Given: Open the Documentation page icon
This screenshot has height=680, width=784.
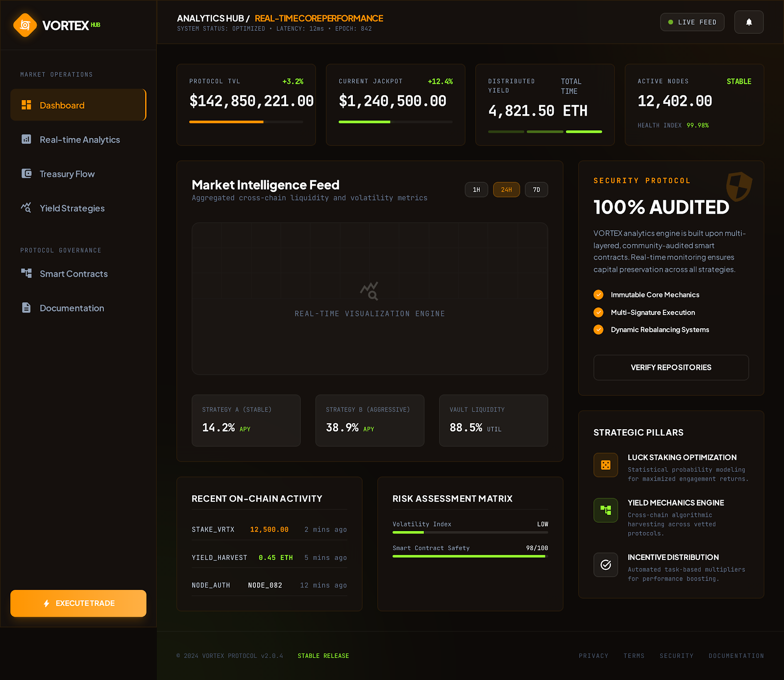Looking at the screenshot, I should click(26, 308).
